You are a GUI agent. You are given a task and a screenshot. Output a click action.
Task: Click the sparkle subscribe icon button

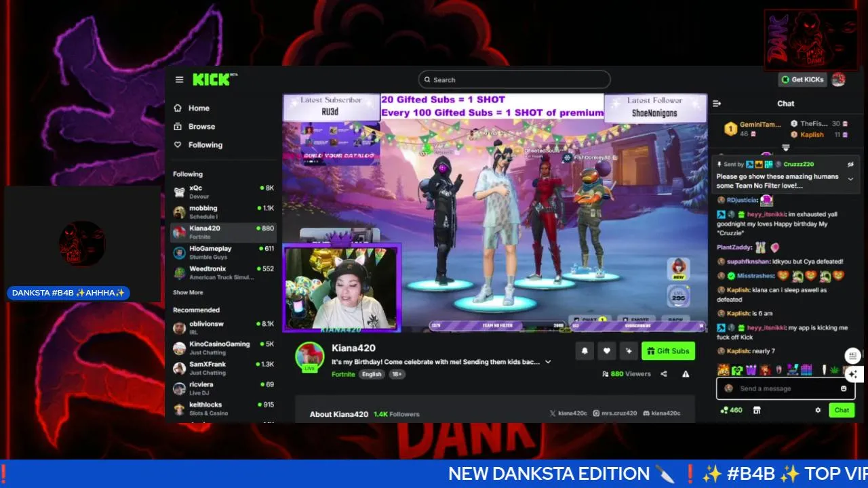point(629,351)
